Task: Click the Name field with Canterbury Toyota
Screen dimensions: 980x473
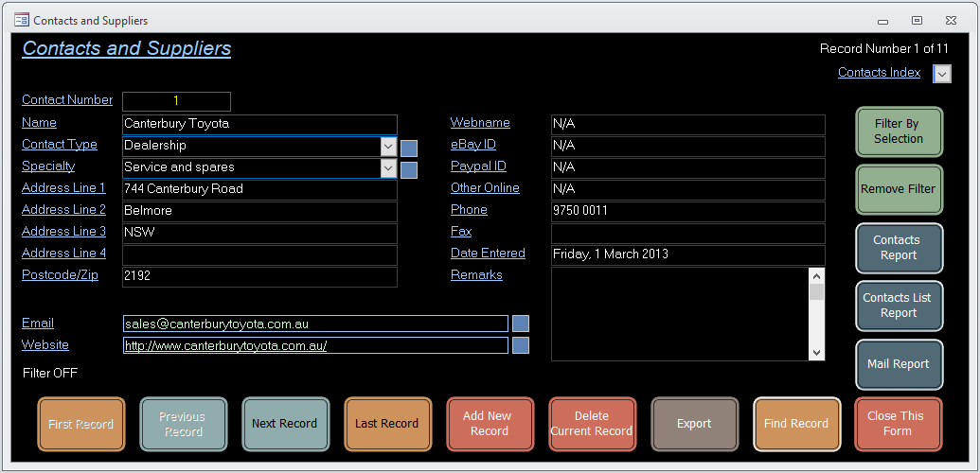Action: pyautogui.click(x=260, y=124)
